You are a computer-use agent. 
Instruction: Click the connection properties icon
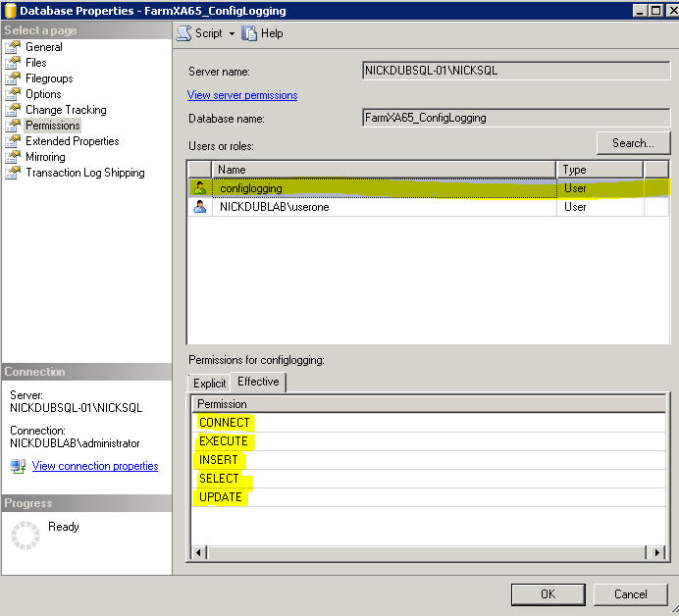(19, 466)
